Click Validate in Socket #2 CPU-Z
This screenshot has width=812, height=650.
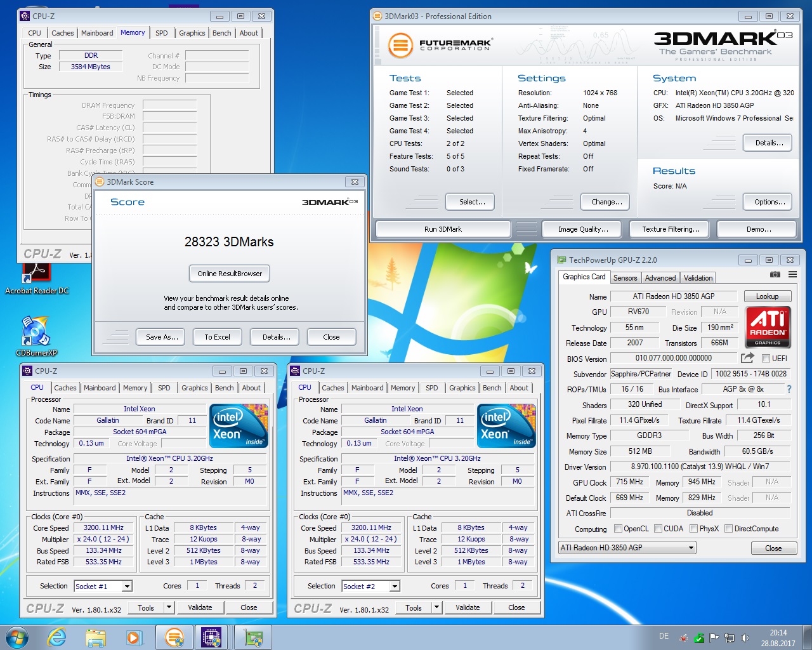[x=468, y=607]
